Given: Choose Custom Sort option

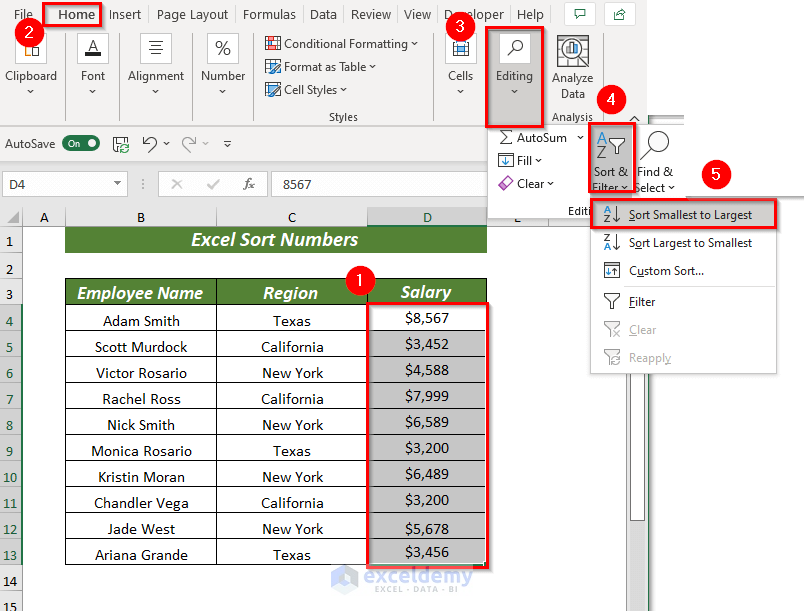Looking at the screenshot, I should (x=684, y=271).
